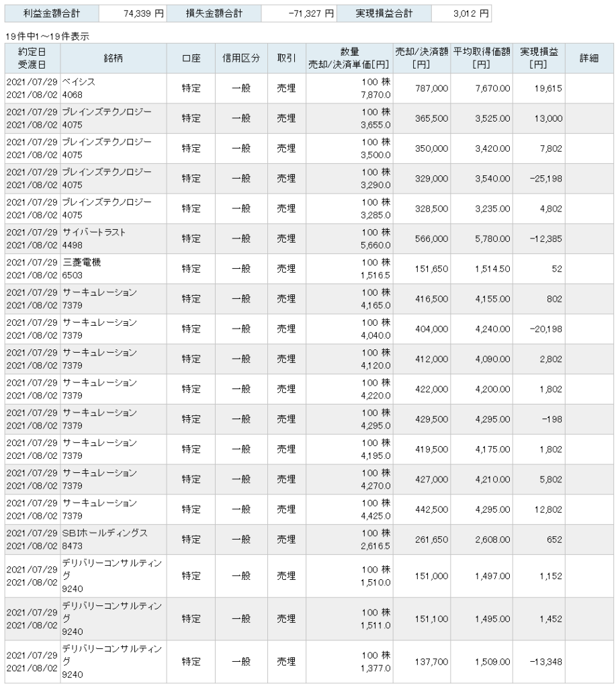Click the 銘柄 column header
616x688 pixels.
coord(114,58)
